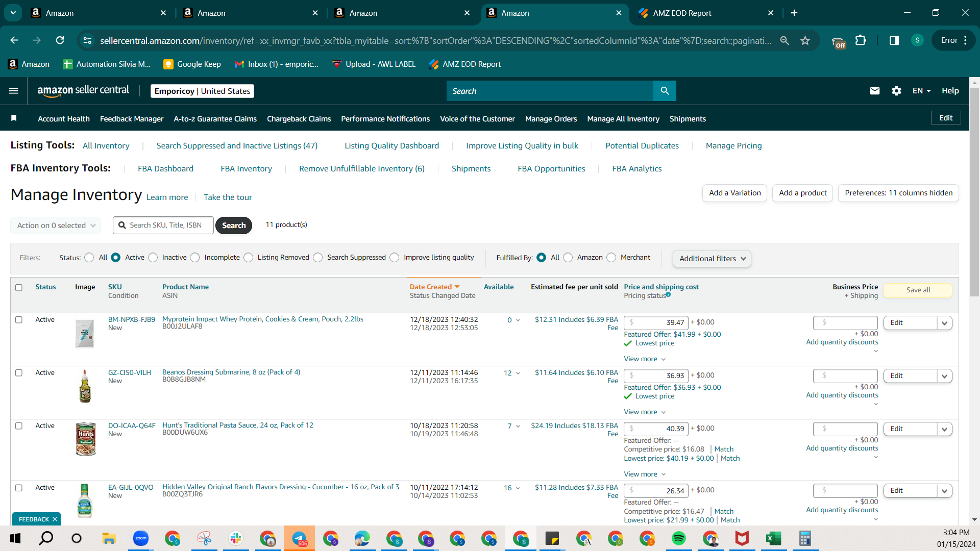This screenshot has width=980, height=551.
Task: Select the All status filter radio
Action: click(x=89, y=258)
